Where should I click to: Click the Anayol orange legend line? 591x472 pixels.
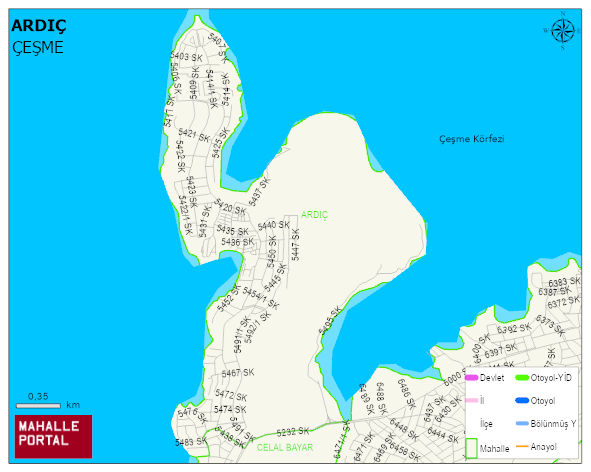pyautogui.click(x=522, y=447)
